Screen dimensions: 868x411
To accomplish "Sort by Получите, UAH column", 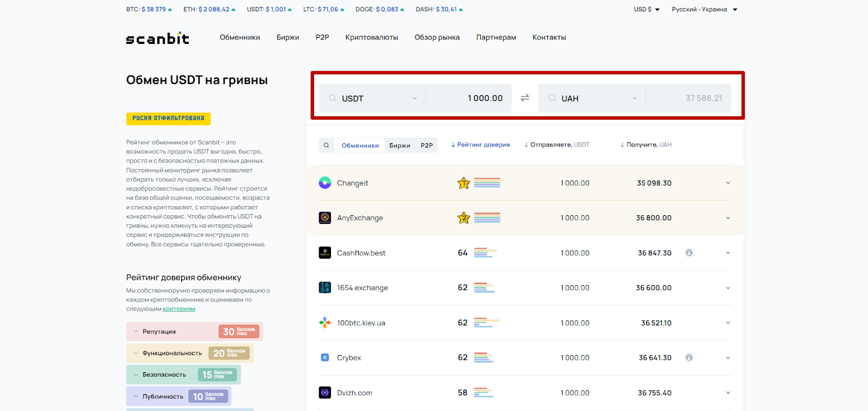I will coord(646,145).
